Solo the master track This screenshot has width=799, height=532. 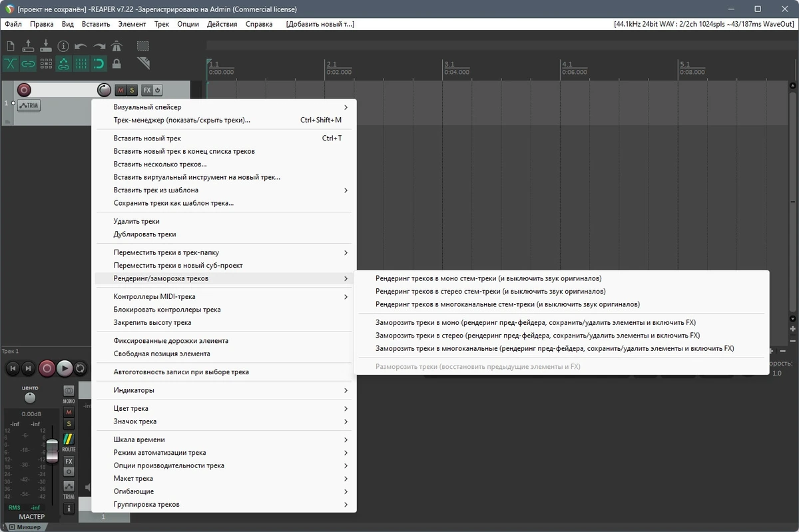point(69,424)
